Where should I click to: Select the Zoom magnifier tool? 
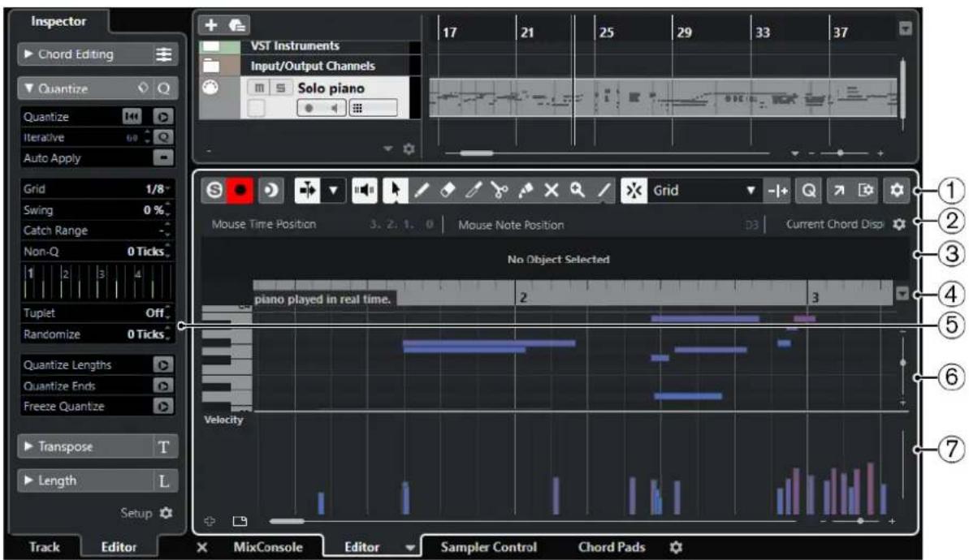pyautogui.click(x=578, y=190)
